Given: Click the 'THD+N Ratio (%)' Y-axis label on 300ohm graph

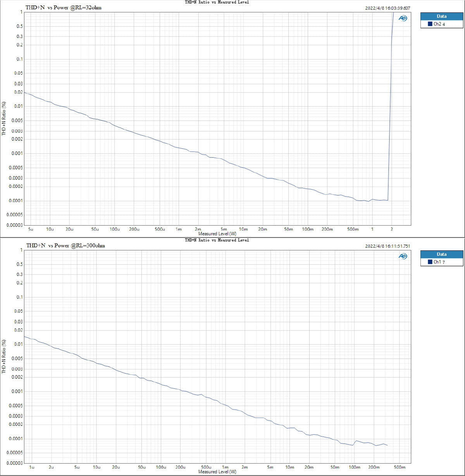Looking at the screenshot, I should coord(4,357).
